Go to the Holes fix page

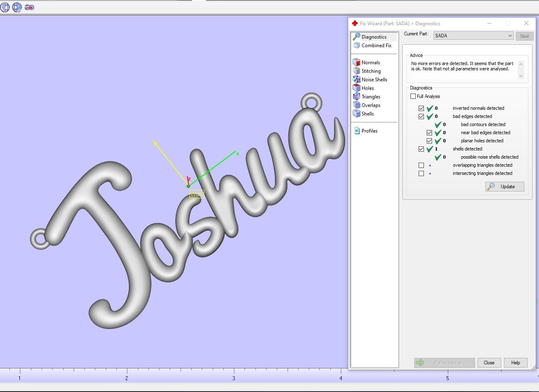click(367, 88)
